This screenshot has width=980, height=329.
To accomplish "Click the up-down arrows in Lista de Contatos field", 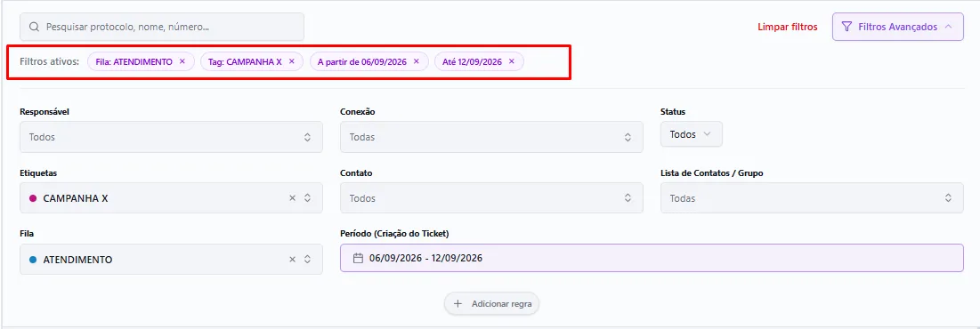I will point(948,198).
